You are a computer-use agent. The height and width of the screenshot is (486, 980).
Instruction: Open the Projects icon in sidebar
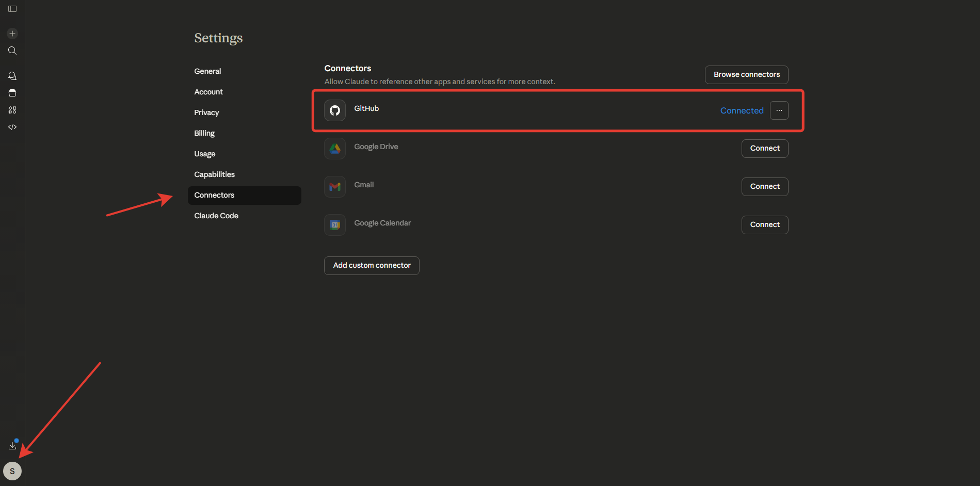[12, 93]
